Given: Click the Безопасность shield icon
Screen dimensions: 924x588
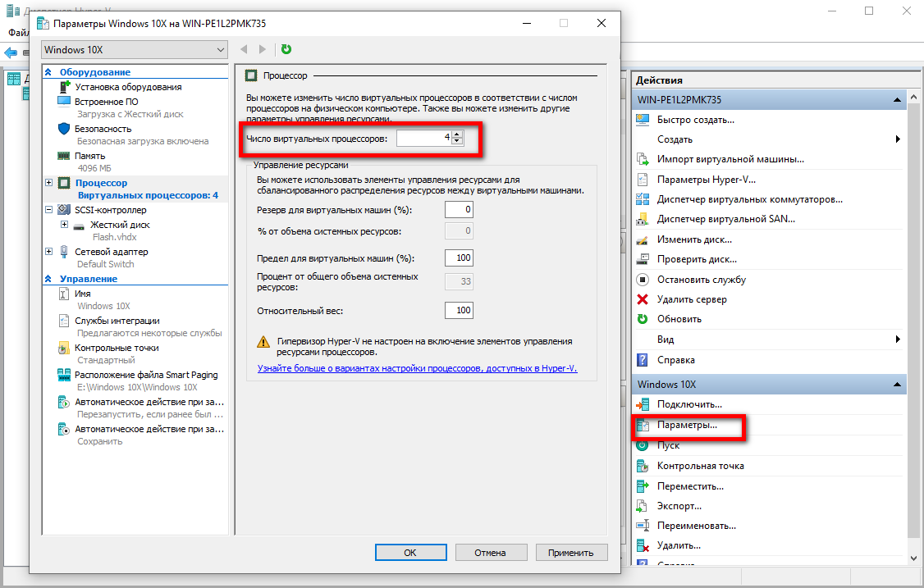Looking at the screenshot, I should [64, 129].
